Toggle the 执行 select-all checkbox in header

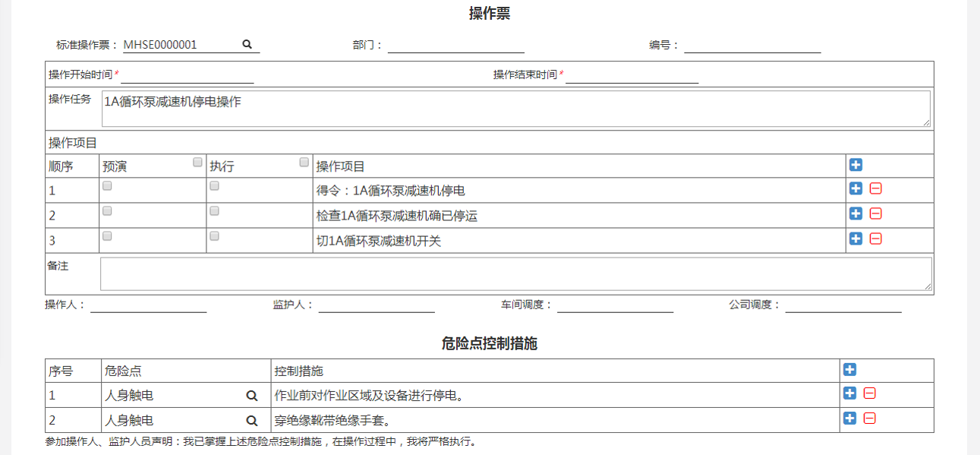304,162
